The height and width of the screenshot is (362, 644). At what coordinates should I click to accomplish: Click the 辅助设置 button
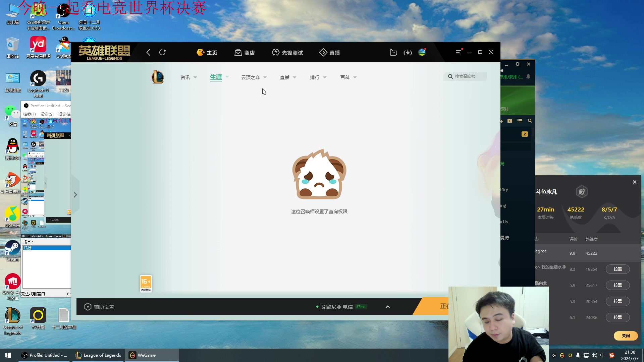99,307
